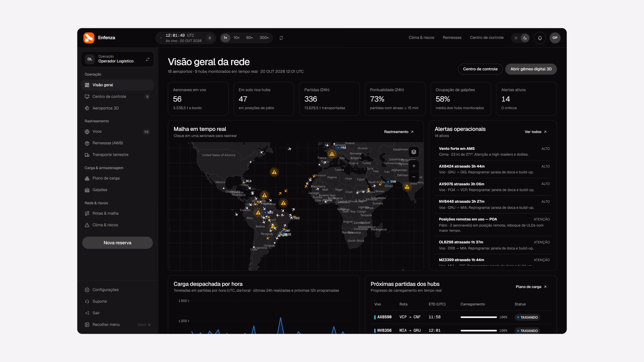Click the AX8590 loading progress bar

pos(479,317)
